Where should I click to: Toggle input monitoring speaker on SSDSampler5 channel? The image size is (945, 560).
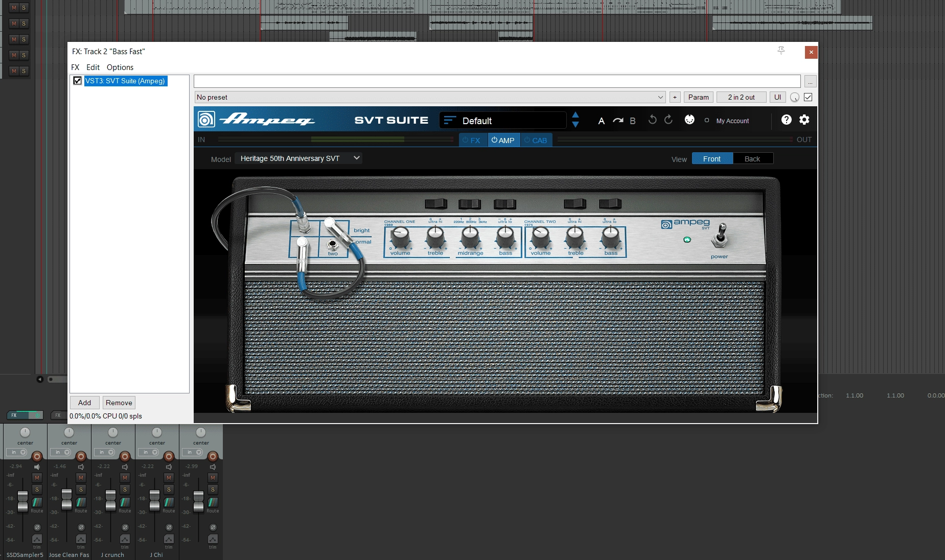coord(37,467)
